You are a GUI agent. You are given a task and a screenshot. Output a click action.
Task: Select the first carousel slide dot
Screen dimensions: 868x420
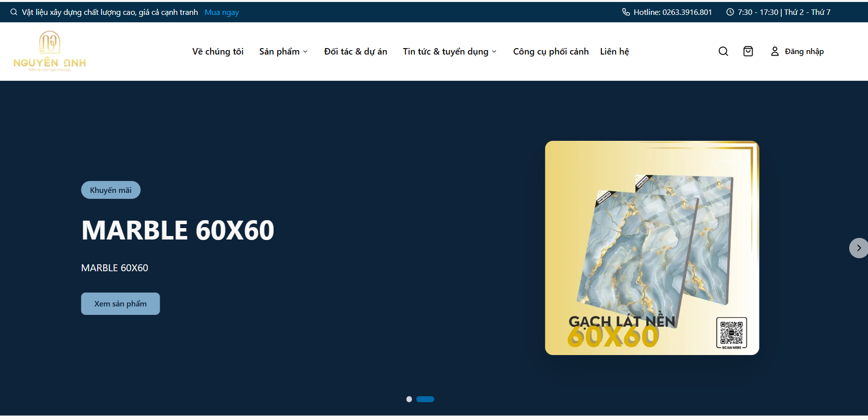[409, 399]
